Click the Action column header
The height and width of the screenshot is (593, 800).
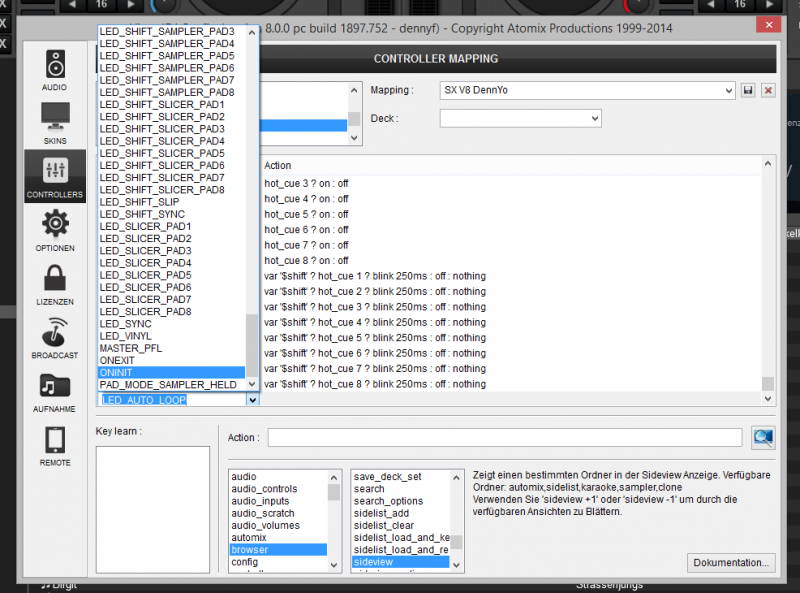[510, 165]
